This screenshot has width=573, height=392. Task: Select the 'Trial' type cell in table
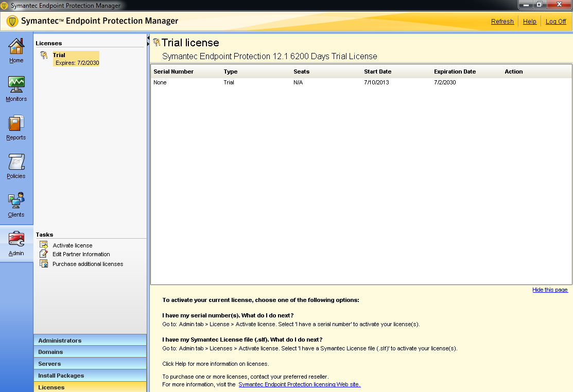(x=229, y=82)
